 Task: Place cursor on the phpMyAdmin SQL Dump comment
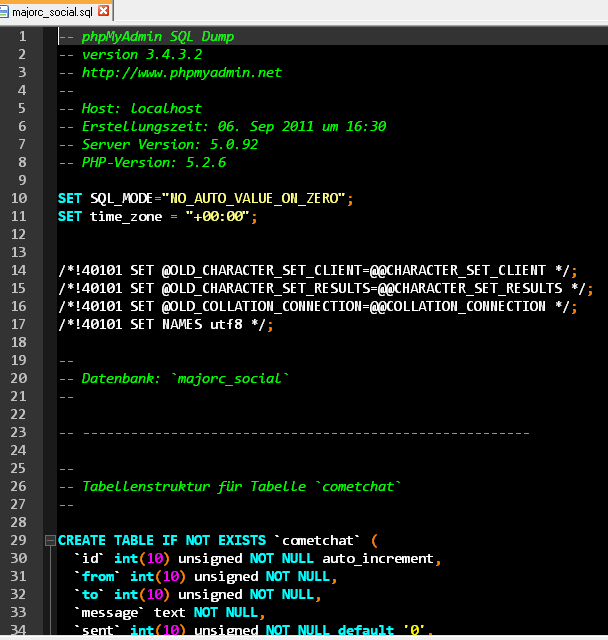tap(146, 37)
